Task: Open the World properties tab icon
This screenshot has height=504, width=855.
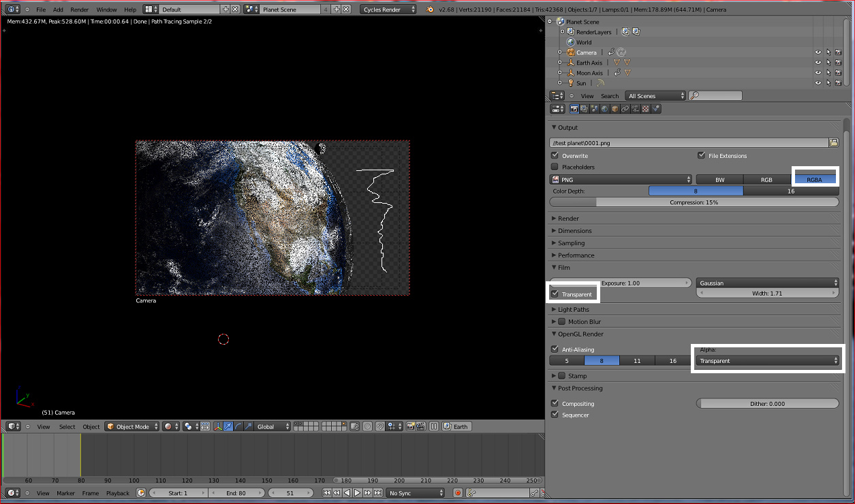Action: click(605, 109)
